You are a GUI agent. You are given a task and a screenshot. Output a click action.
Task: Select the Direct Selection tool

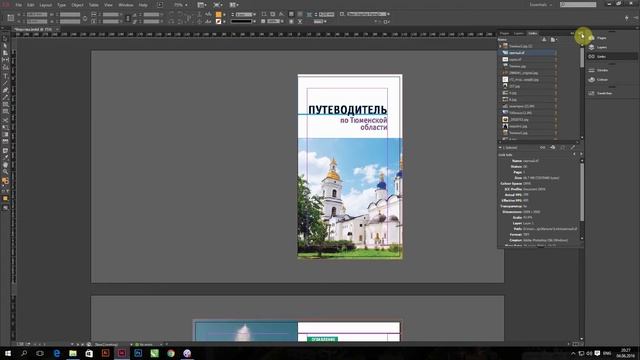(x=5, y=46)
